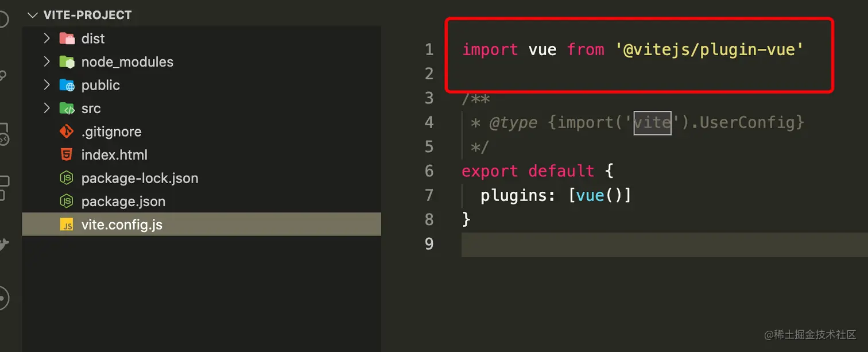Image resolution: width=868 pixels, height=352 pixels.
Task: Click the HTML5 icon beside index.html
Action: 67,155
